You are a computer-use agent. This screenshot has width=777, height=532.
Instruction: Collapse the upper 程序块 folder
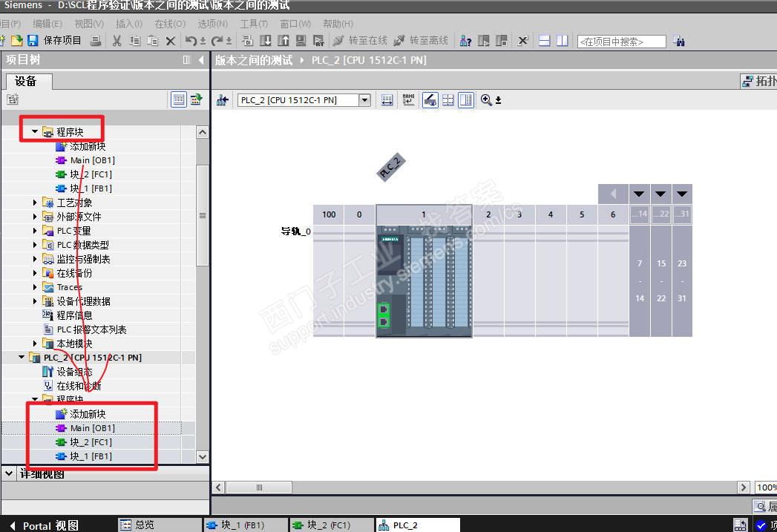[x=35, y=132]
